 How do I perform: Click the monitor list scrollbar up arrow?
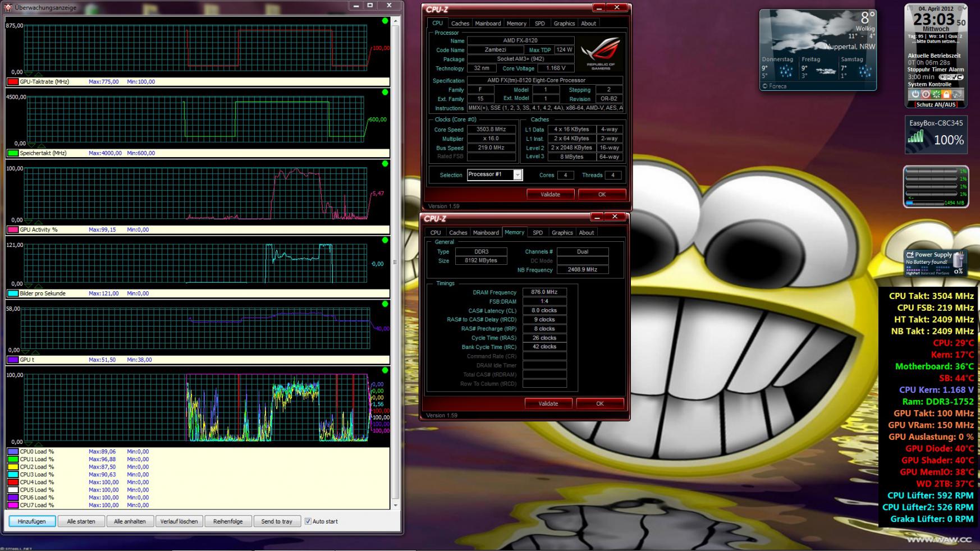[395, 21]
